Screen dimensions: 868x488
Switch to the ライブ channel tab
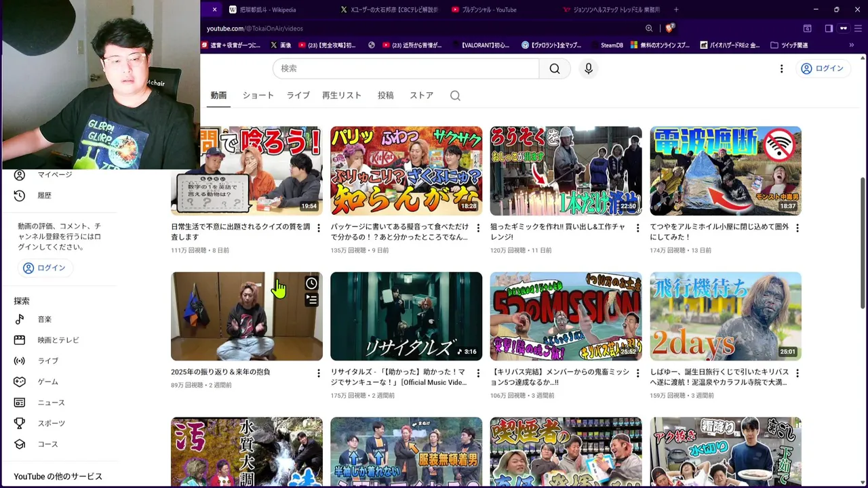tap(298, 96)
